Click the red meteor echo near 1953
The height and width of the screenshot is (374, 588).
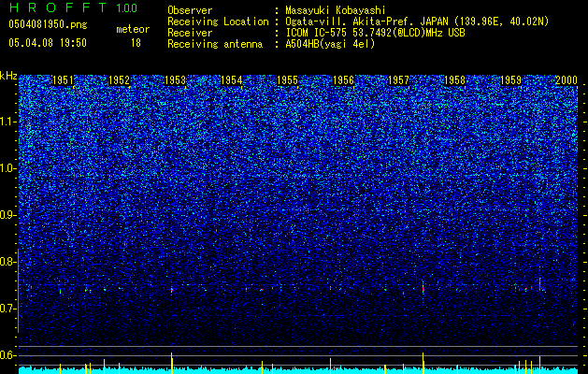tap(172, 290)
